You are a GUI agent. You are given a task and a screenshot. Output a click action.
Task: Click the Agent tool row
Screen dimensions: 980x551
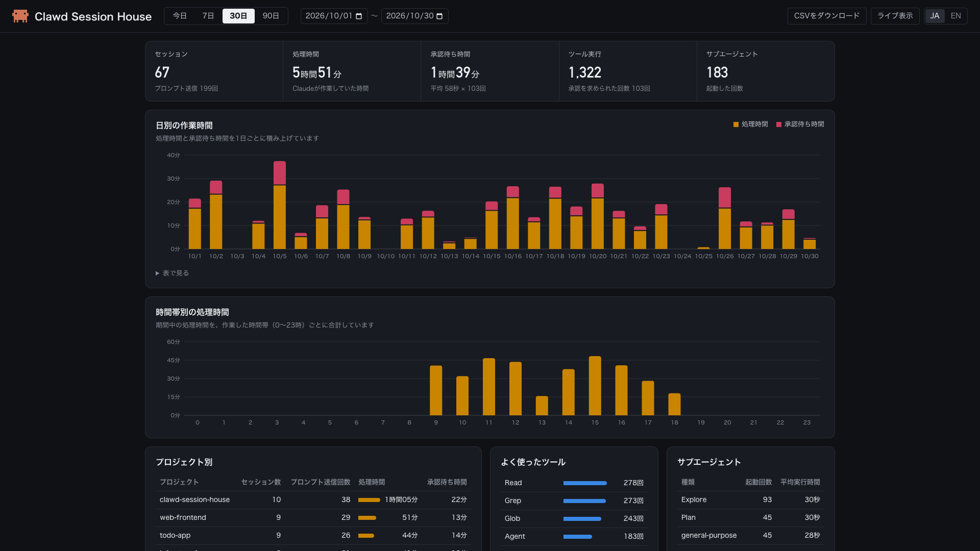click(574, 537)
